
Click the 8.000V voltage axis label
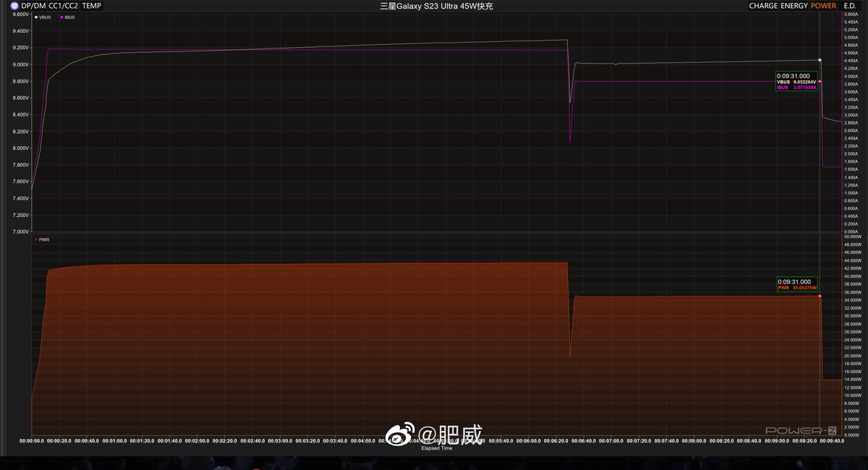click(20, 148)
